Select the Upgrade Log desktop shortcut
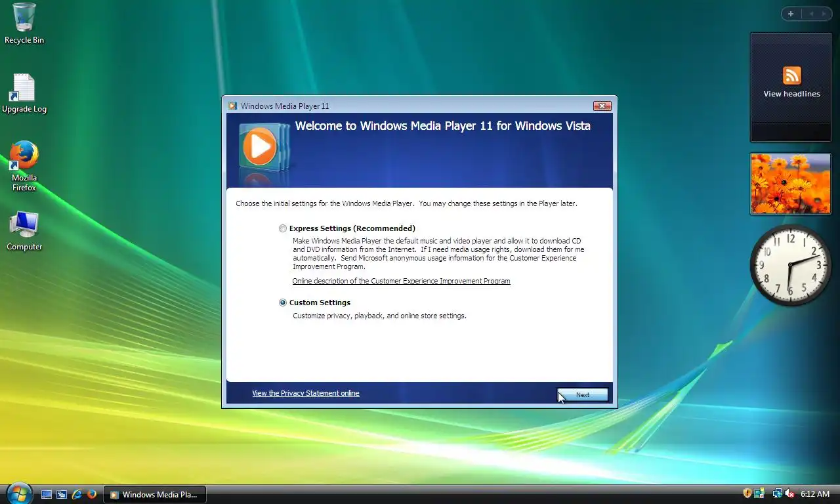The width and height of the screenshot is (840, 504). [24, 93]
